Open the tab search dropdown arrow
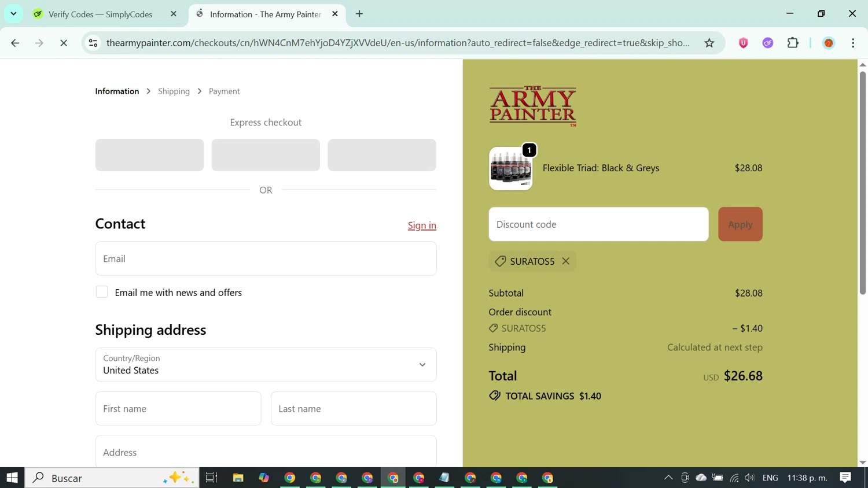This screenshot has height=488, width=868. [13, 13]
